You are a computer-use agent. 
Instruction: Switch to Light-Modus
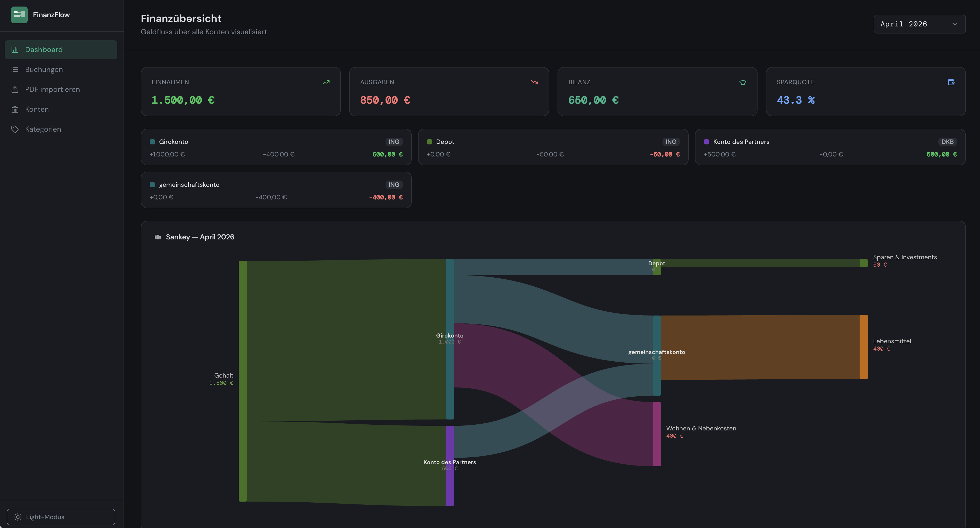pyautogui.click(x=61, y=516)
